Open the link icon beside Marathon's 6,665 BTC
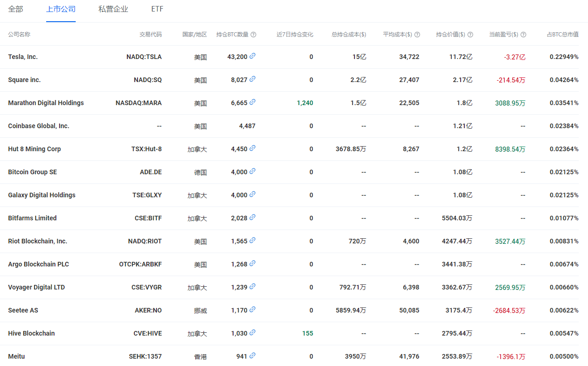This screenshot has height=366, width=588. point(252,102)
